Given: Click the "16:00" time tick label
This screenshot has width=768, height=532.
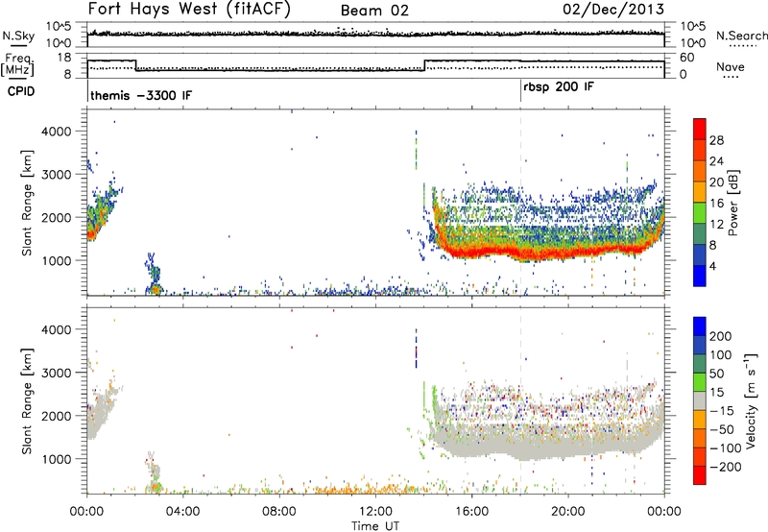Looking at the screenshot, I should [x=471, y=512].
